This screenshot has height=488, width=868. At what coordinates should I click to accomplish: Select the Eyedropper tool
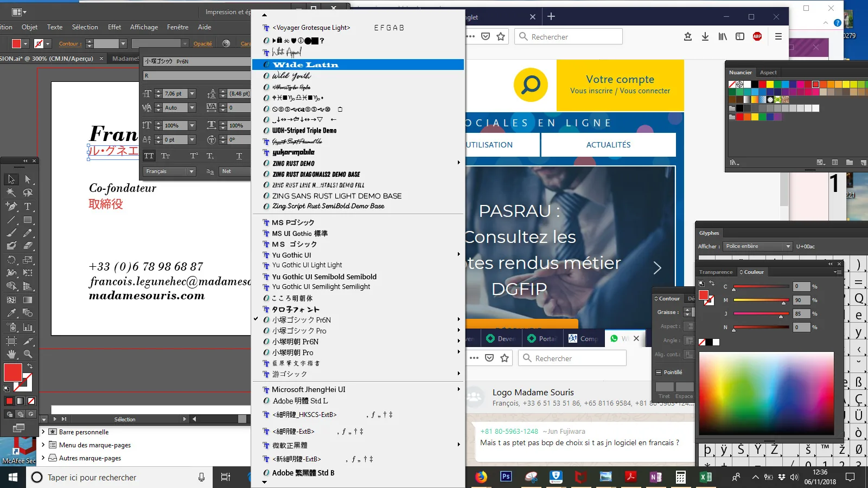click(x=11, y=313)
